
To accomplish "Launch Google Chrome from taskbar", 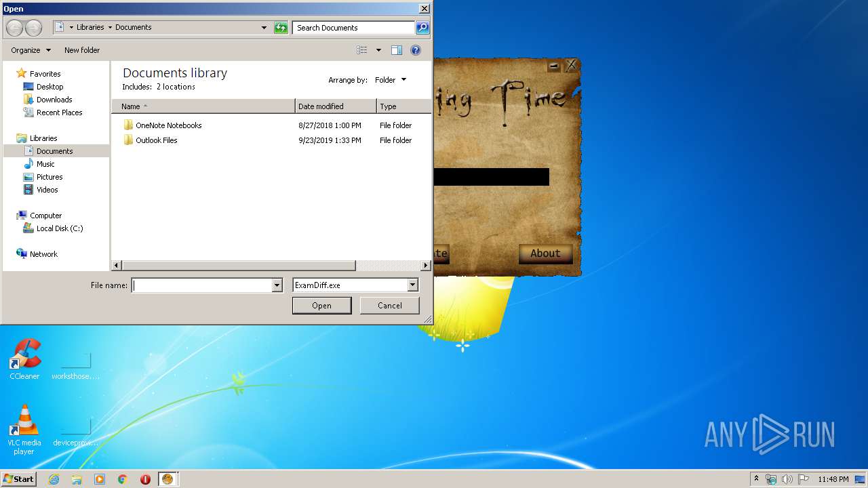I will point(123,479).
